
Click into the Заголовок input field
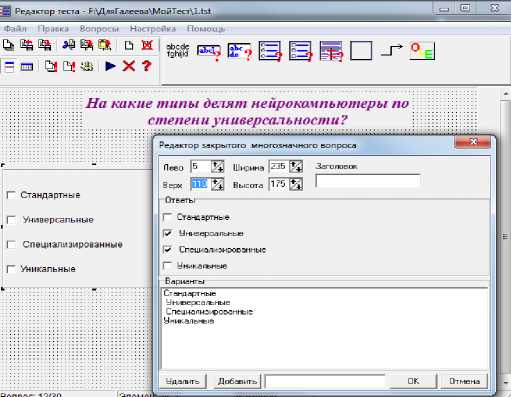368,181
